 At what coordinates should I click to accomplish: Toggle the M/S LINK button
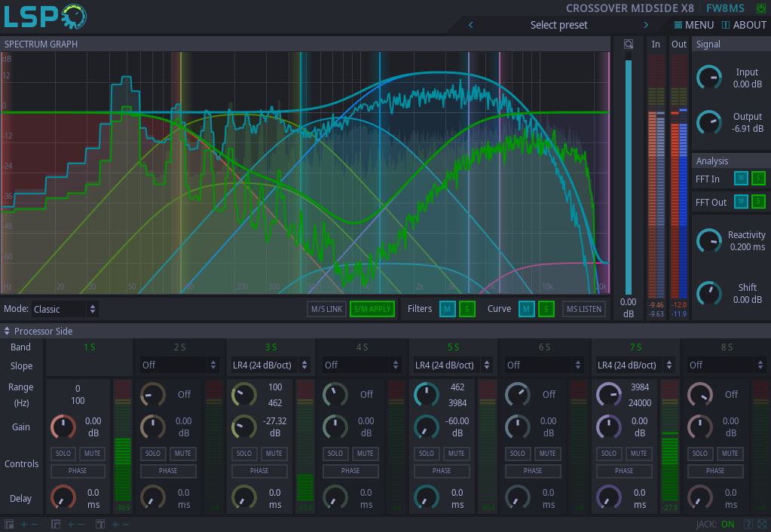point(326,309)
